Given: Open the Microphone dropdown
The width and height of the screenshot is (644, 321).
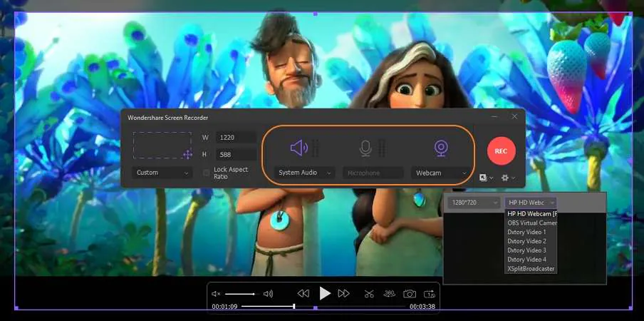Looking at the screenshot, I should pos(373,173).
